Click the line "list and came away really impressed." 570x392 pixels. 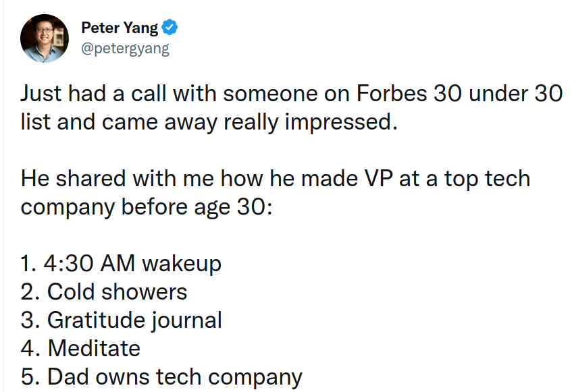click(x=206, y=122)
